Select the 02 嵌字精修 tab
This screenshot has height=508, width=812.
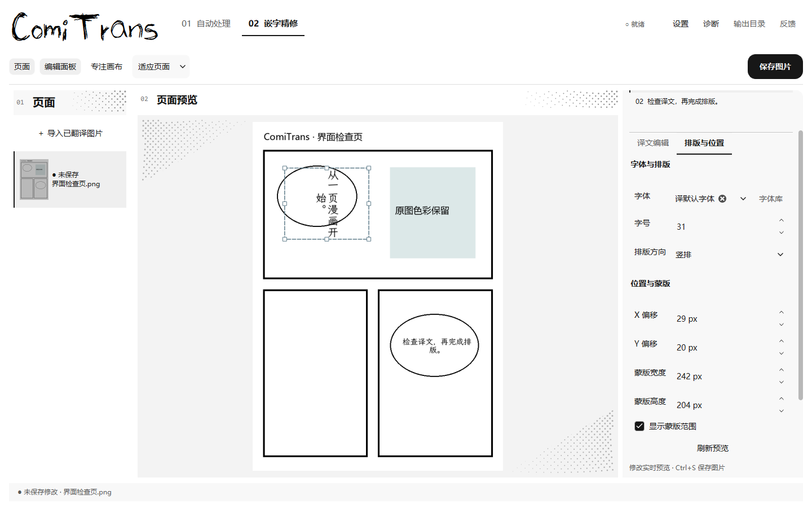coord(273,24)
